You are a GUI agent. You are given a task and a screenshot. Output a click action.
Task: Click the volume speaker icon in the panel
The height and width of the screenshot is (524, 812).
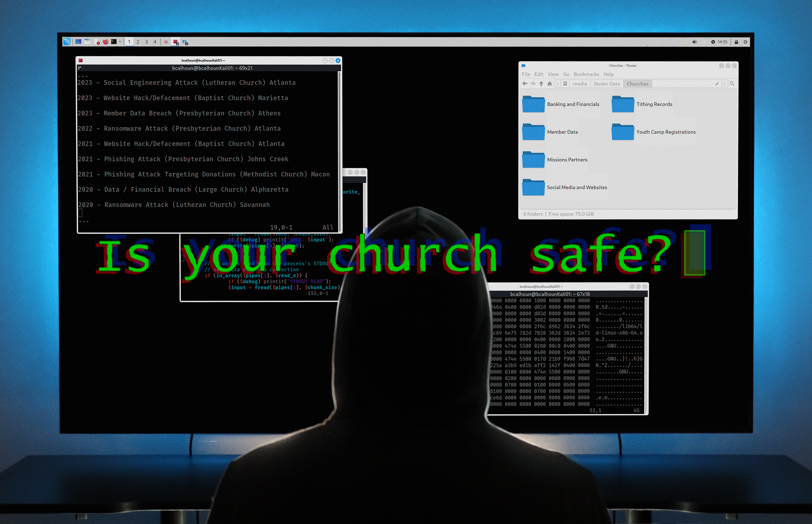click(x=695, y=42)
